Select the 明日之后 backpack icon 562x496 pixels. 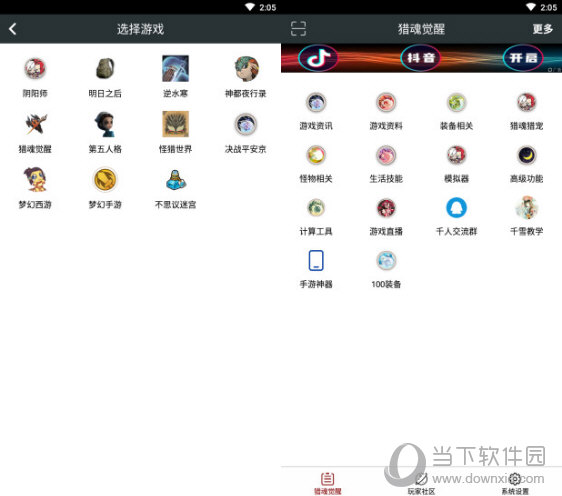tap(105, 68)
